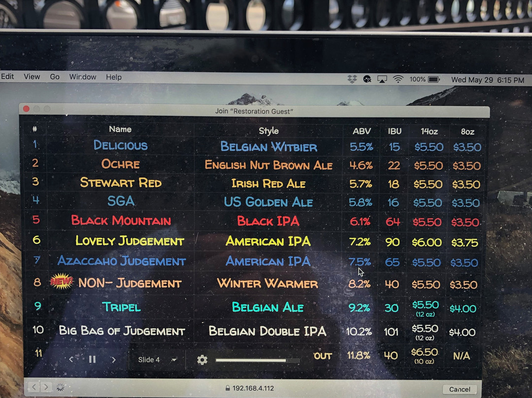The image size is (532, 398).
Task: Open the Slide 4 dropdown
Action: [157, 360]
